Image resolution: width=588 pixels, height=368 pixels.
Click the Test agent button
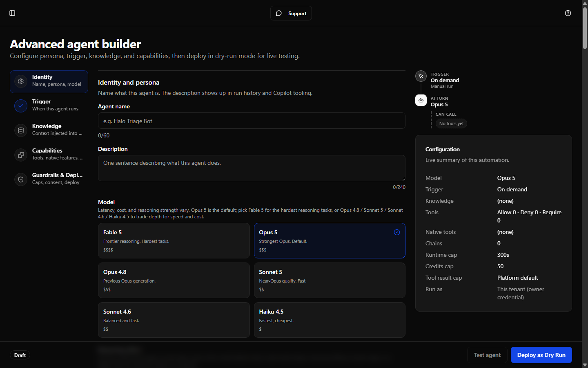[487, 355]
